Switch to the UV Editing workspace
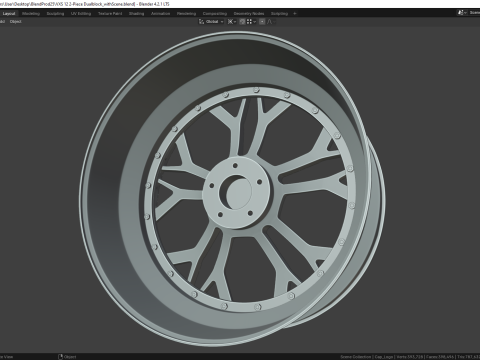Image resolution: width=480 pixels, height=360 pixels. (x=81, y=14)
